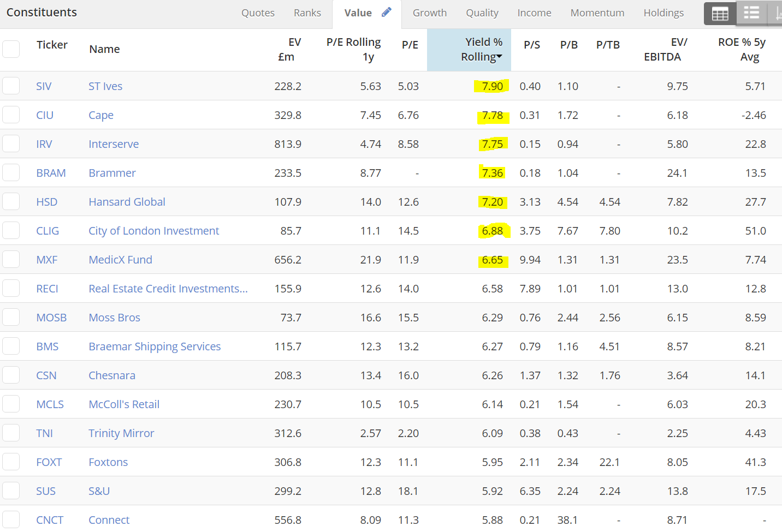Open the Cape company link
Viewport: 782px width, 532px height.
tap(101, 115)
